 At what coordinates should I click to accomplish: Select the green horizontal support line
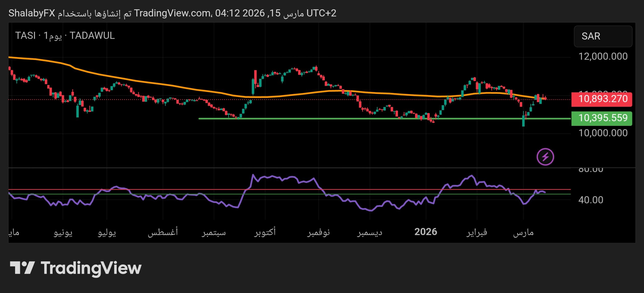point(327,119)
